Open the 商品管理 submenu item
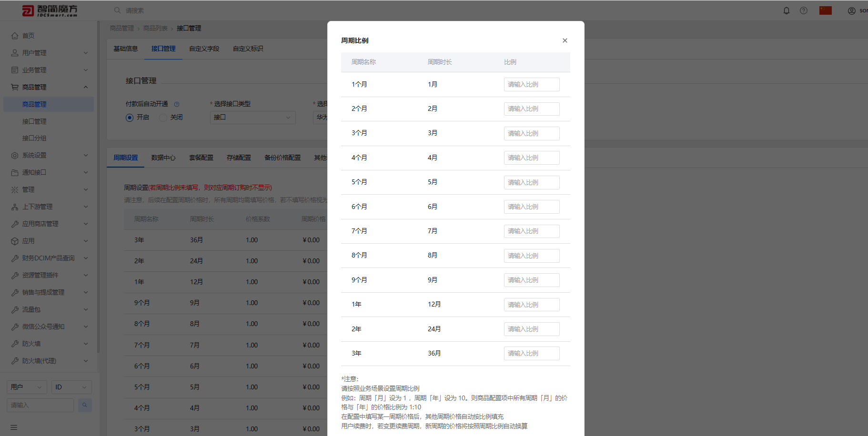Viewport: 868px width, 436px height. coord(49,104)
